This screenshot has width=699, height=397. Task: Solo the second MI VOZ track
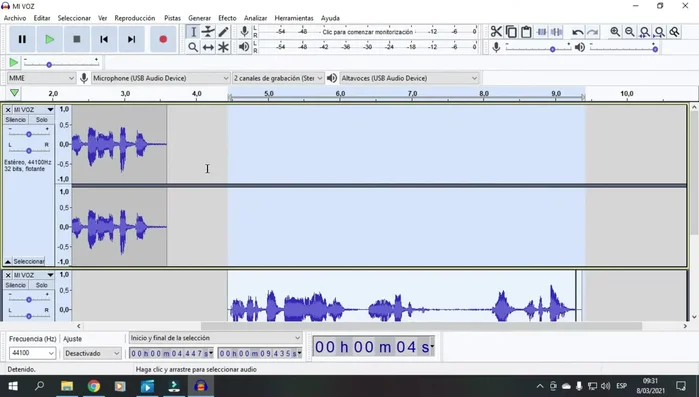[x=41, y=285]
